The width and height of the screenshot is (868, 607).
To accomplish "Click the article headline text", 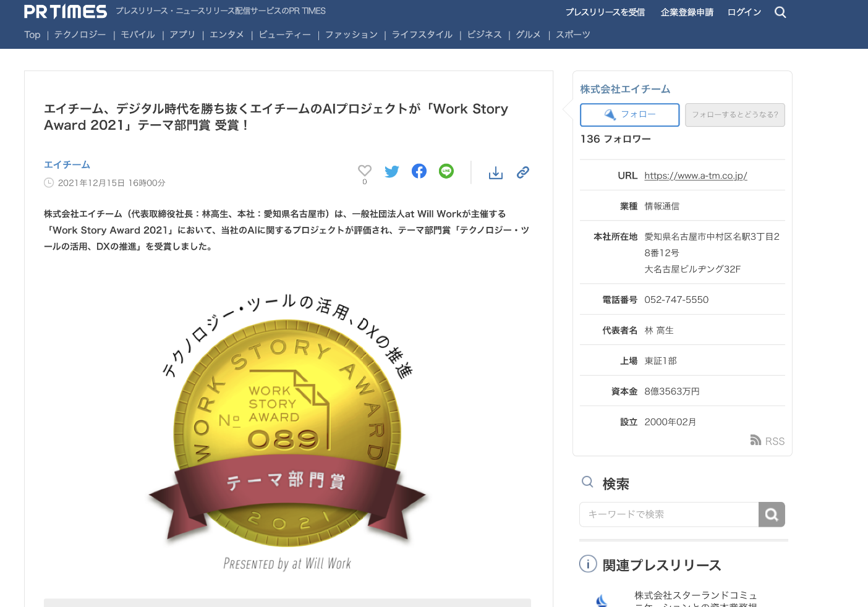I will tap(276, 117).
